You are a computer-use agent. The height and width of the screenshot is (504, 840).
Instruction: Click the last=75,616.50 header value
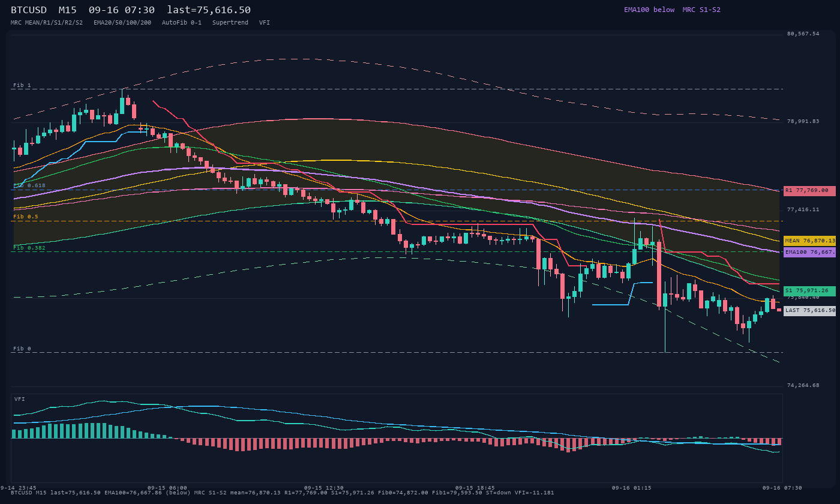[209, 10]
